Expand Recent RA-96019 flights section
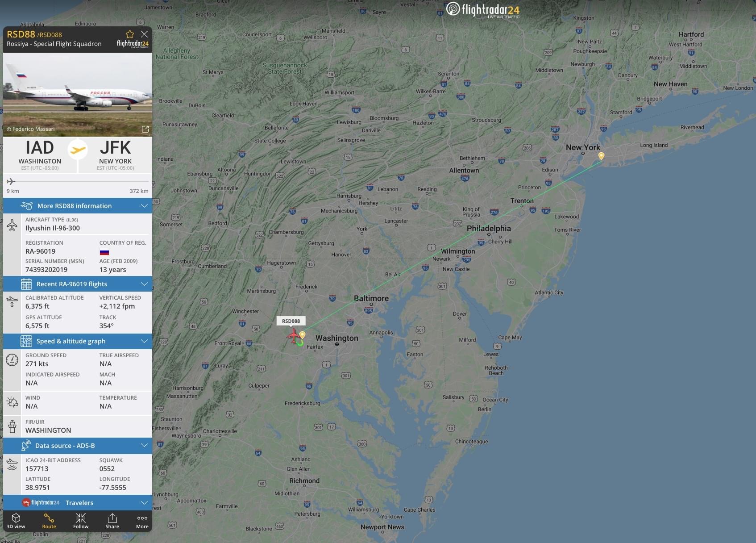Image resolution: width=756 pixels, height=543 pixels. pyautogui.click(x=78, y=284)
